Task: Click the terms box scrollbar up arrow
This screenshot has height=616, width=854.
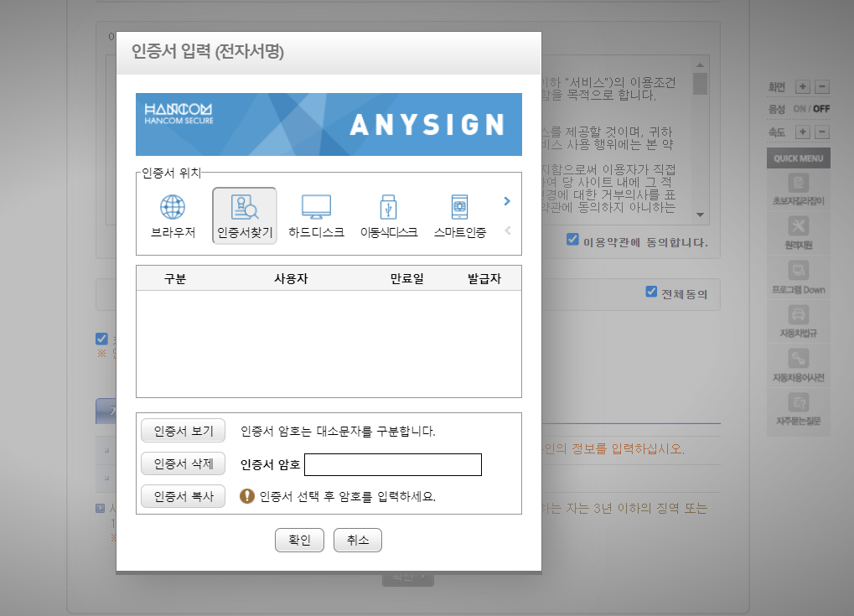Action: 700,65
